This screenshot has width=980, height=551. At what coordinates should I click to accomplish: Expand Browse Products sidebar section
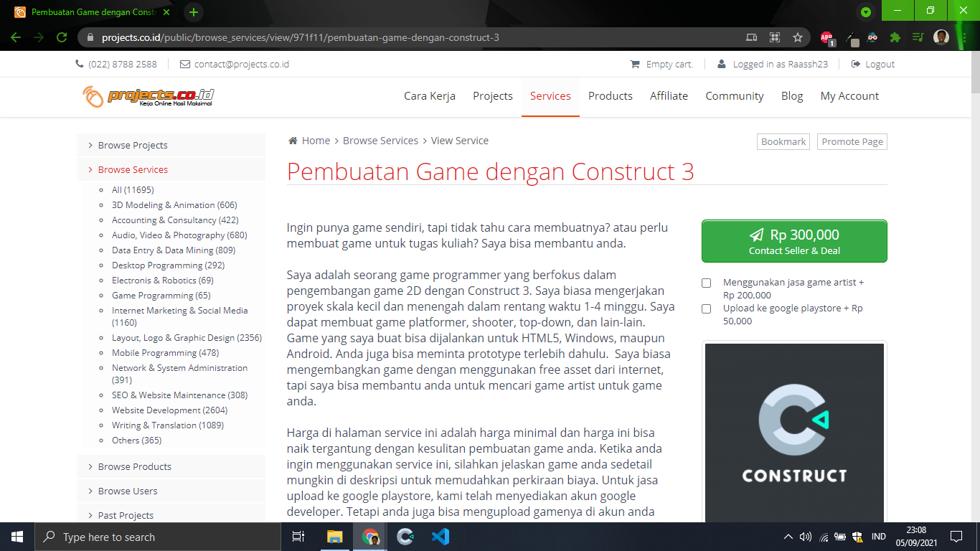pyautogui.click(x=171, y=466)
